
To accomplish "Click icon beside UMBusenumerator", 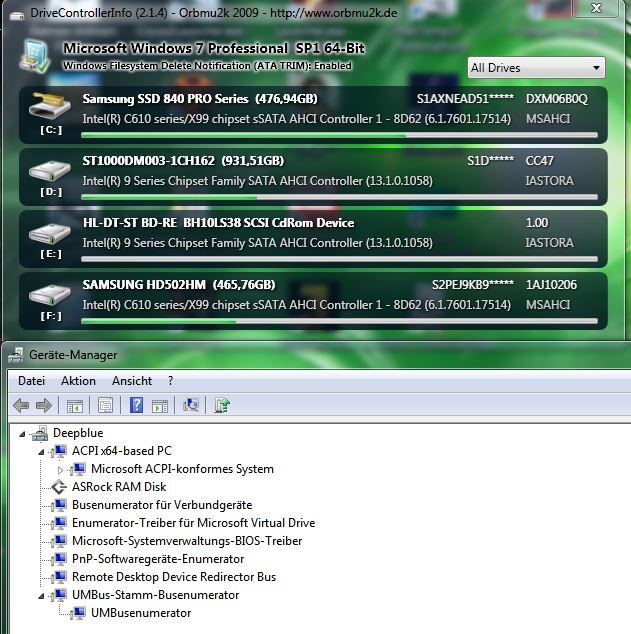I will pos(78,613).
